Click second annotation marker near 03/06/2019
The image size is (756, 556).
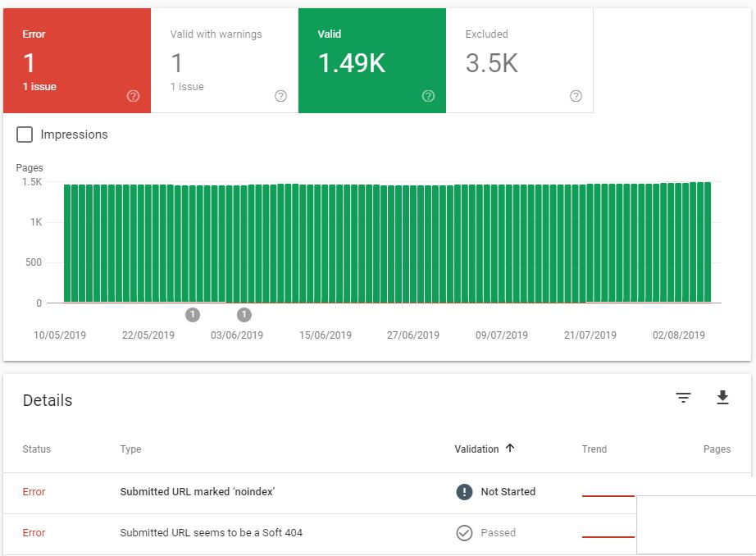pos(244,315)
